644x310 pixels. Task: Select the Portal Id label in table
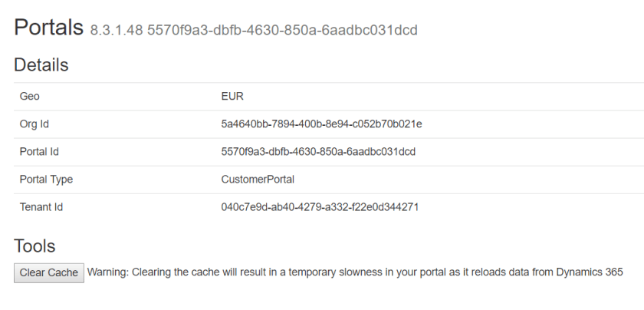pyautogui.click(x=39, y=152)
